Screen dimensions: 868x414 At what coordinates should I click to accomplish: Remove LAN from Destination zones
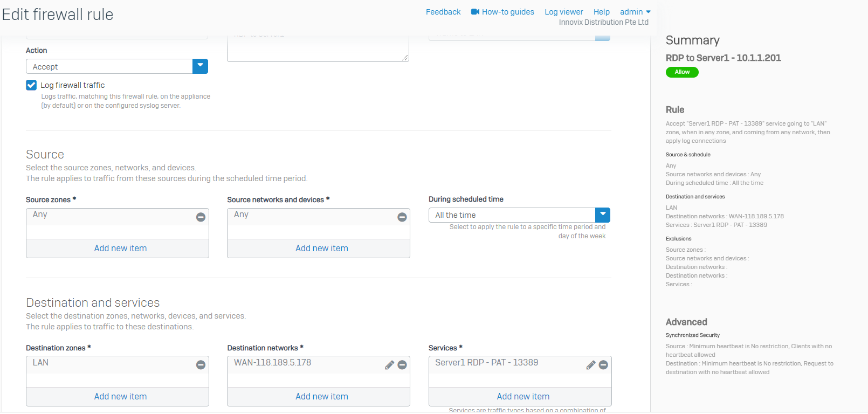[201, 365]
